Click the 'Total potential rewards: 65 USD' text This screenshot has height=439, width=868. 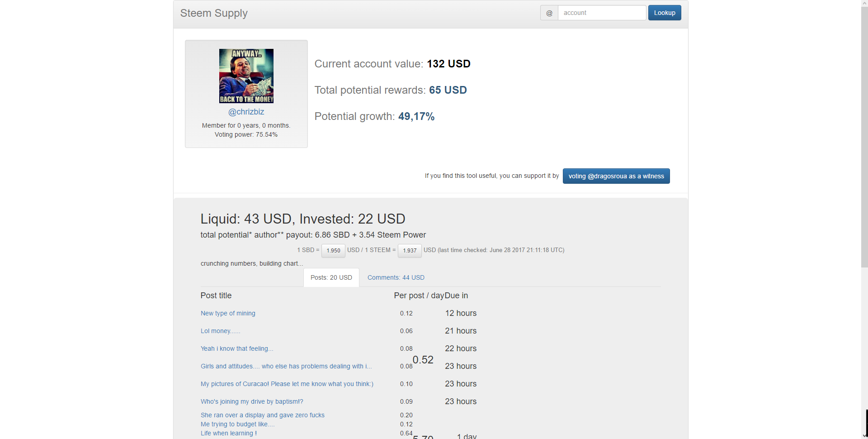391,90
